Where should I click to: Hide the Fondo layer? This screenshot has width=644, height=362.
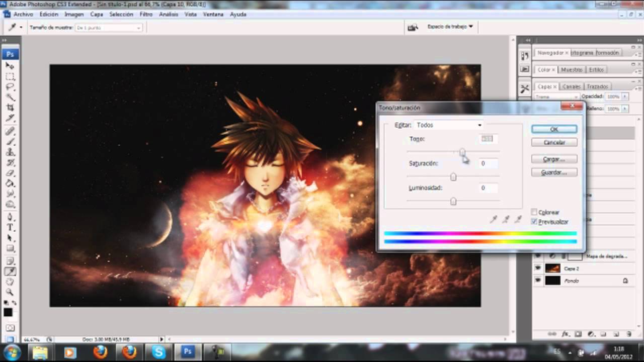pos(538,281)
